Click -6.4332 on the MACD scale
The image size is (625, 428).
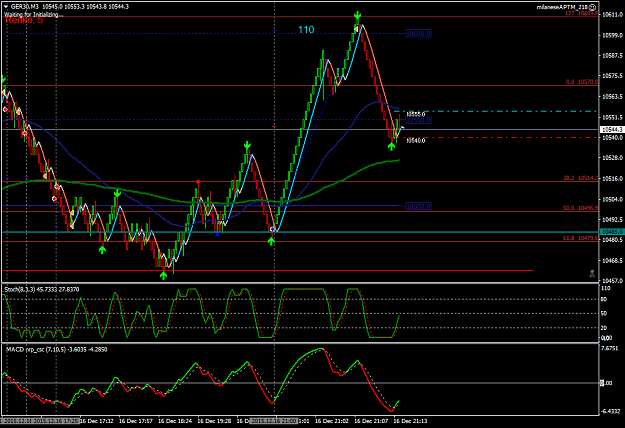tap(610, 412)
